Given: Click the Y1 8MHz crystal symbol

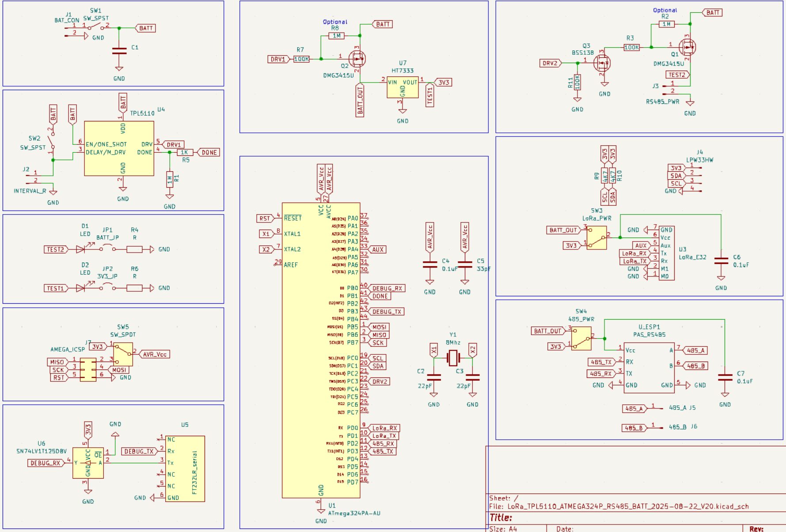Looking at the screenshot, I should [x=453, y=358].
